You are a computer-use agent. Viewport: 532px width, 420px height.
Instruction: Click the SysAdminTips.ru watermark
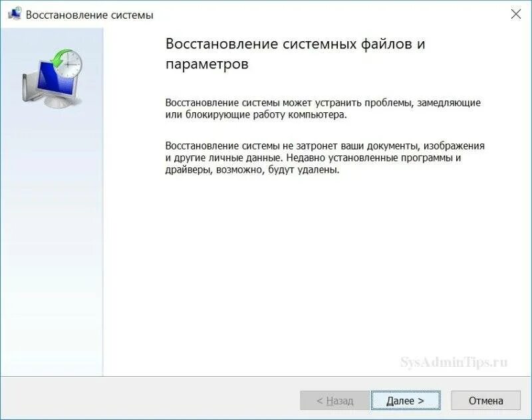(454, 362)
